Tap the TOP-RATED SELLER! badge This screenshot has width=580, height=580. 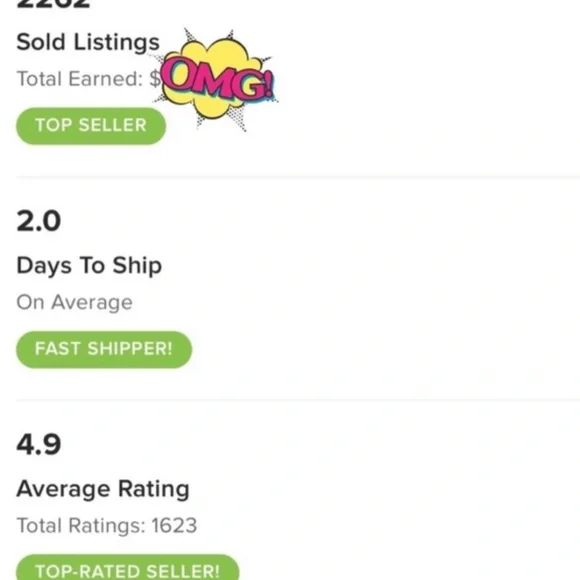tap(128, 568)
